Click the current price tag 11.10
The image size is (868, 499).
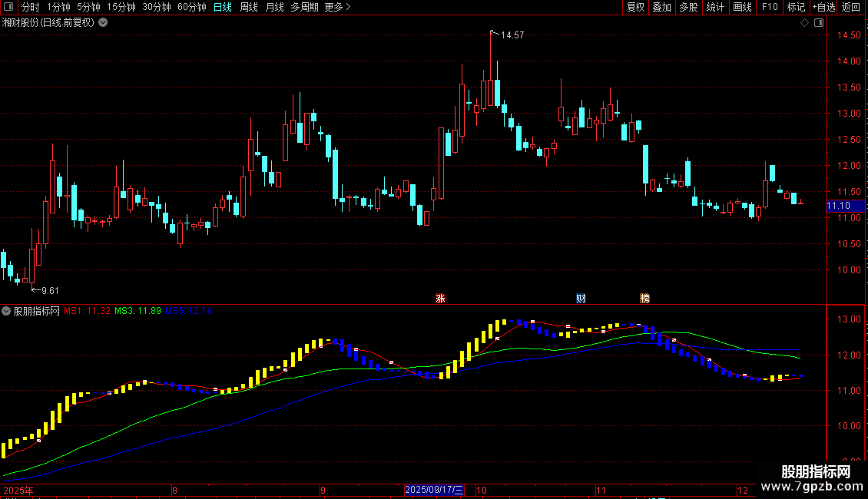point(845,206)
